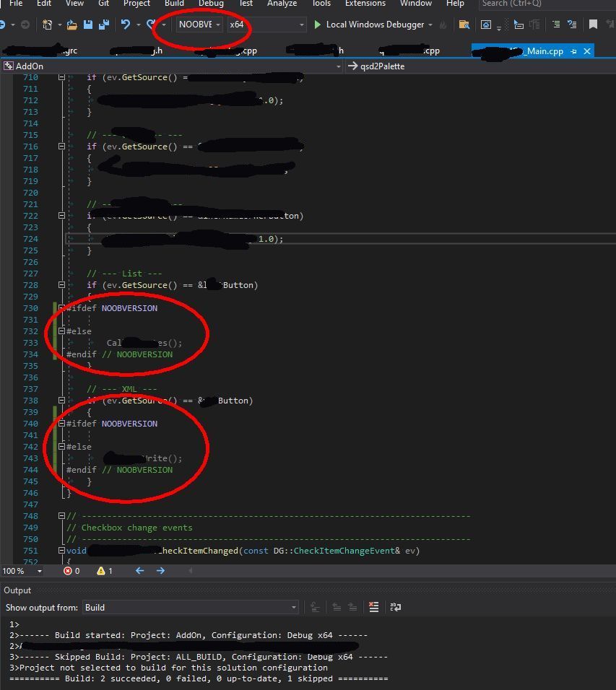This screenshot has width=616, height=690.
Task: Click the Output panel title
Action: [17, 590]
